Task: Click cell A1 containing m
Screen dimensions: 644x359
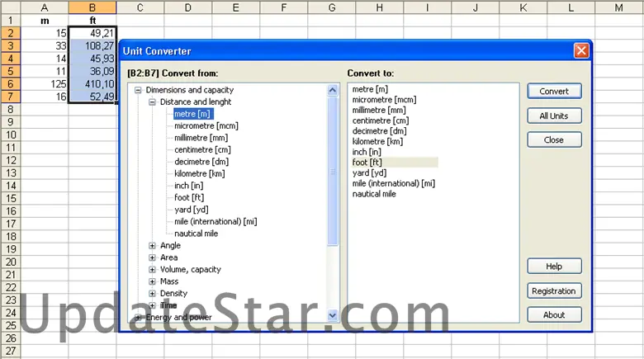Action: pos(45,20)
